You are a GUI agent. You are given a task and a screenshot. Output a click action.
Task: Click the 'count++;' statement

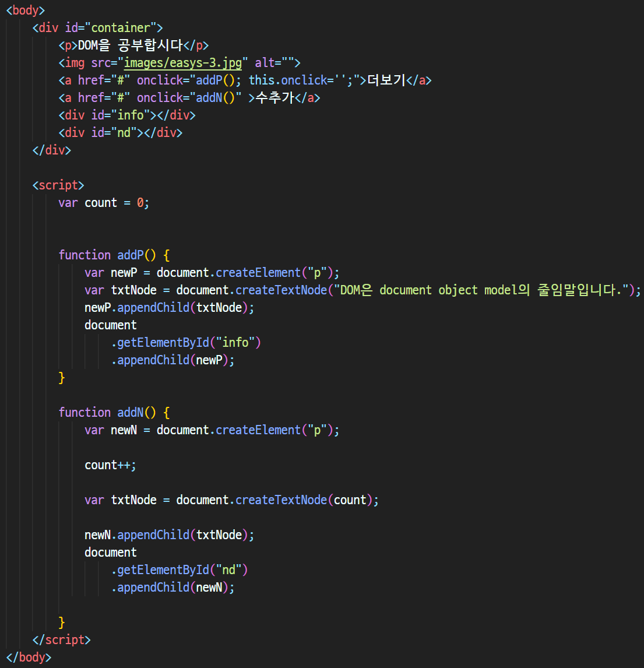point(110,465)
